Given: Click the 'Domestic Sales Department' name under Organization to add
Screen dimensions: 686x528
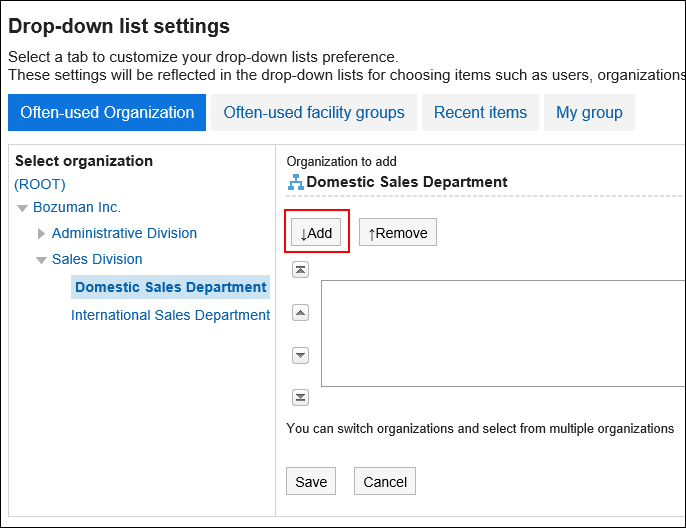Looking at the screenshot, I should pyautogui.click(x=407, y=182).
